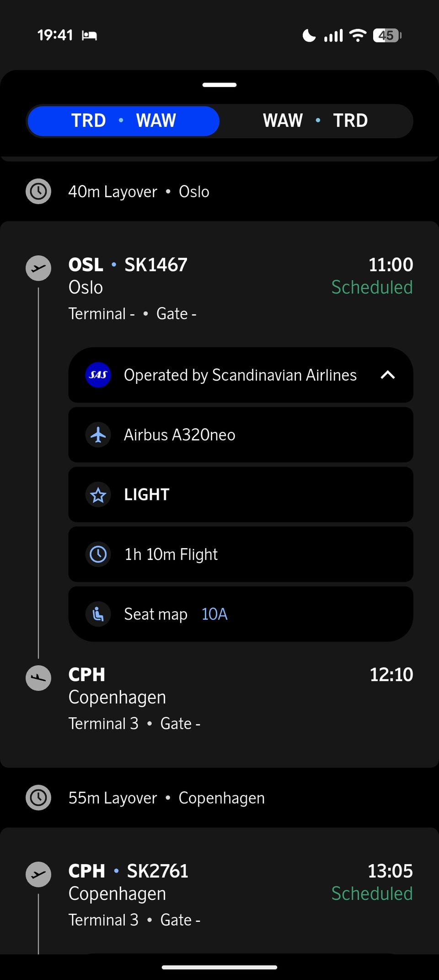Viewport: 439px width, 980px height.
Task: Tap the Copenhagen arrival landing icon
Action: 38,678
